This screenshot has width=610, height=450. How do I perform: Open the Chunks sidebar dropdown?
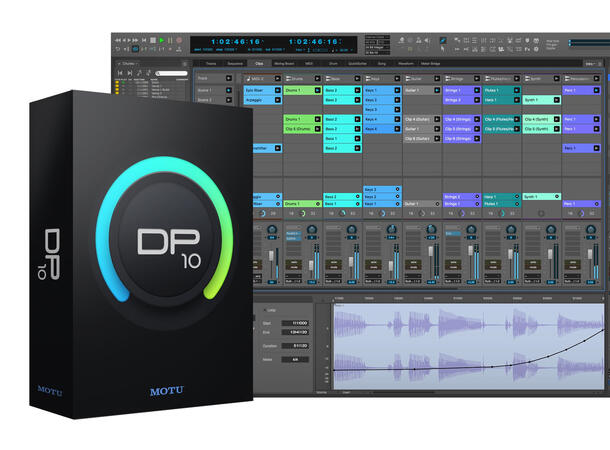[130, 63]
